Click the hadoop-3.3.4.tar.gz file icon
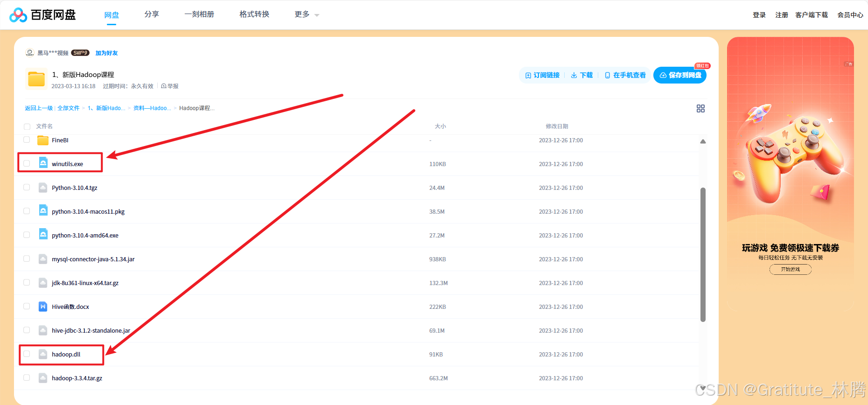Viewport: 868px width, 405px height. point(43,378)
